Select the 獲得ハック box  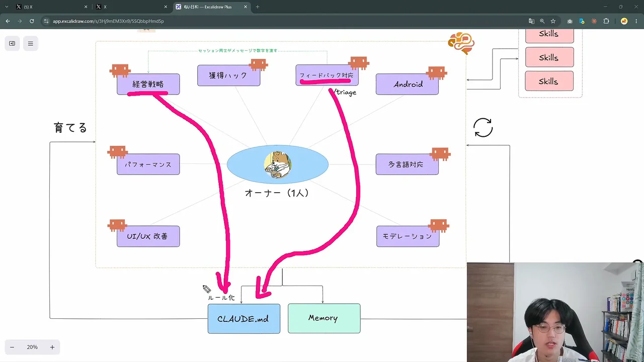pos(228,75)
